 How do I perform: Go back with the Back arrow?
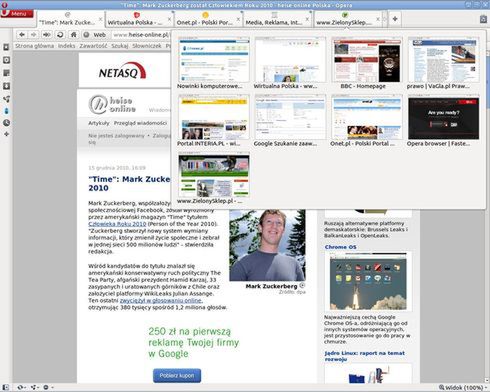pyautogui.click(x=22, y=35)
